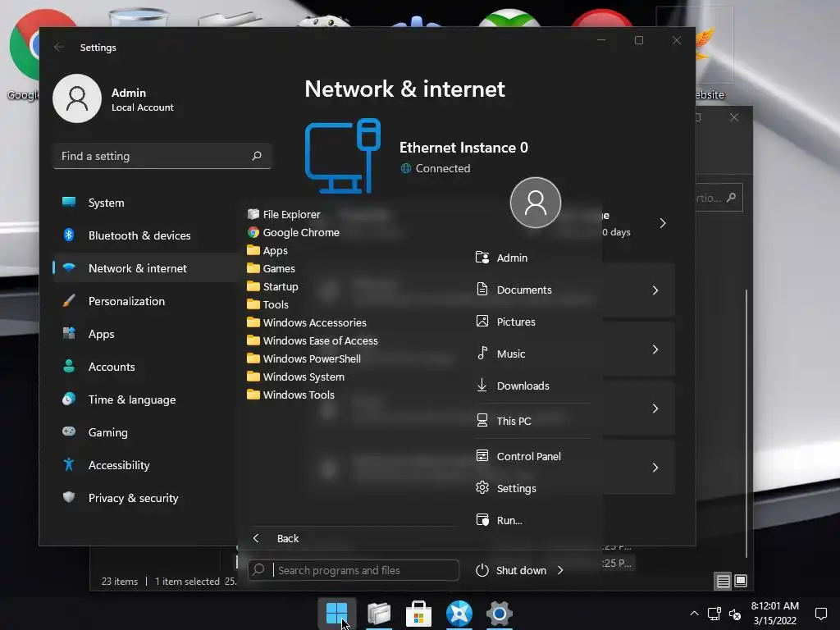Open This PC from the start menu
This screenshot has height=630, width=840.
point(504,421)
